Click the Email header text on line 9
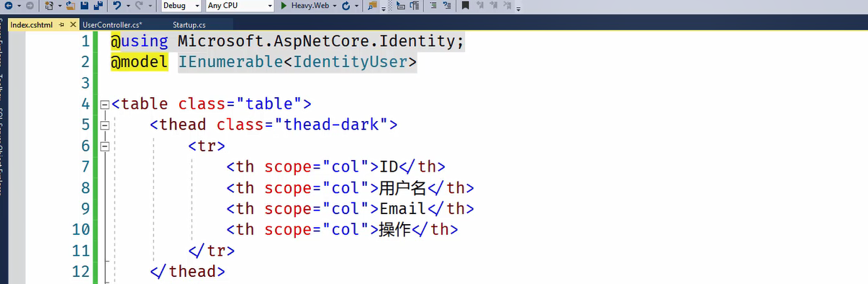Image resolution: width=868 pixels, height=284 pixels. click(403, 208)
